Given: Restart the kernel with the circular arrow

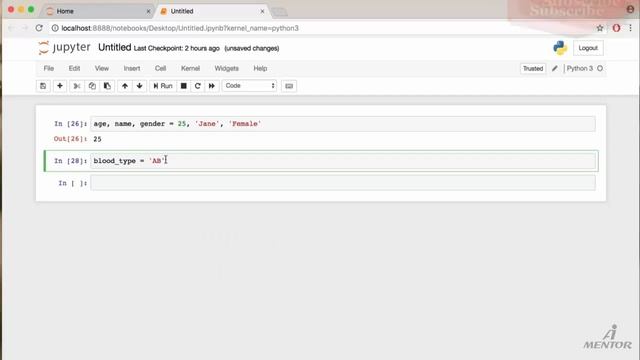Looking at the screenshot, I should tap(198, 86).
